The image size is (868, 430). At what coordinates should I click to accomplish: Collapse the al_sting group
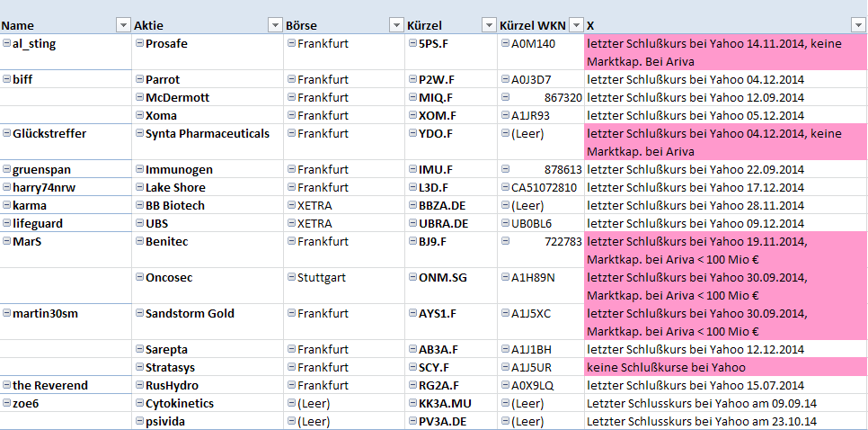click(7, 43)
